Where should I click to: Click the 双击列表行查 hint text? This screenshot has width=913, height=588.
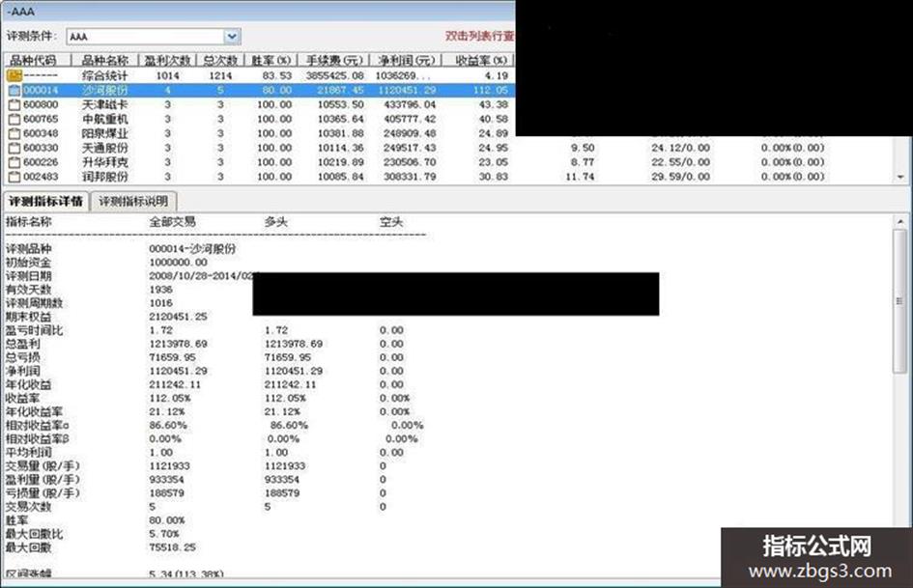coord(480,36)
